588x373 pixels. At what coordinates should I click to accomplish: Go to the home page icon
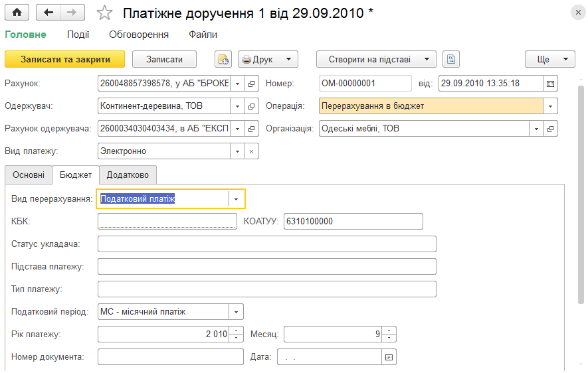(x=17, y=13)
